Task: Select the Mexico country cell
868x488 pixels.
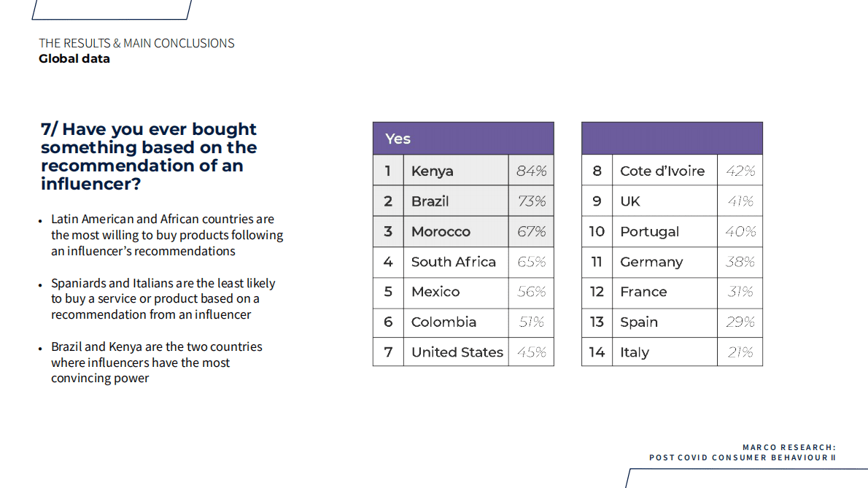Action: [455, 292]
